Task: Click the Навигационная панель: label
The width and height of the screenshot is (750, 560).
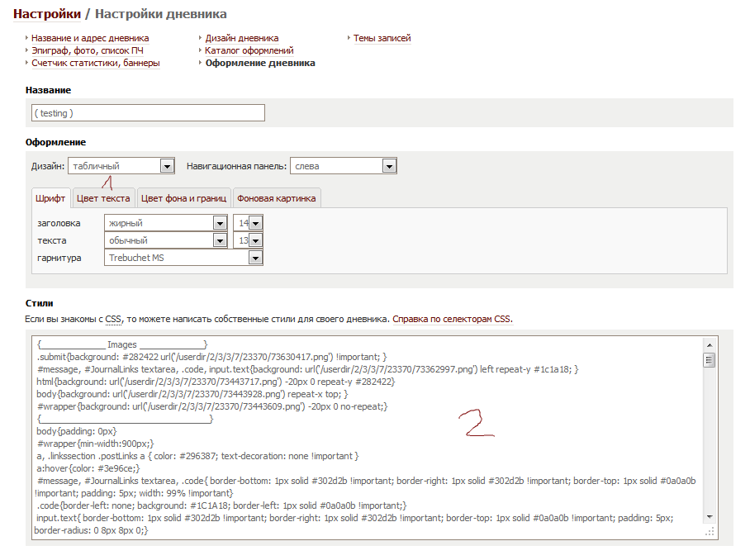Action: click(237, 166)
